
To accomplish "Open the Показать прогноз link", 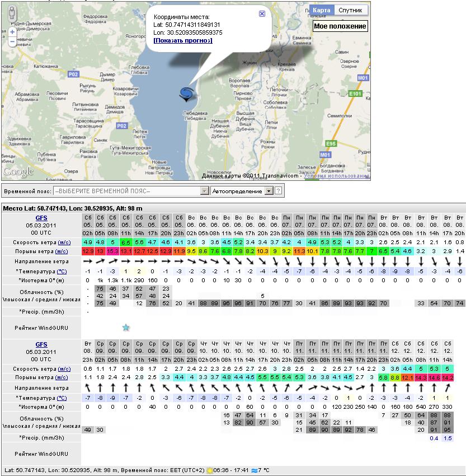I will (183, 40).
